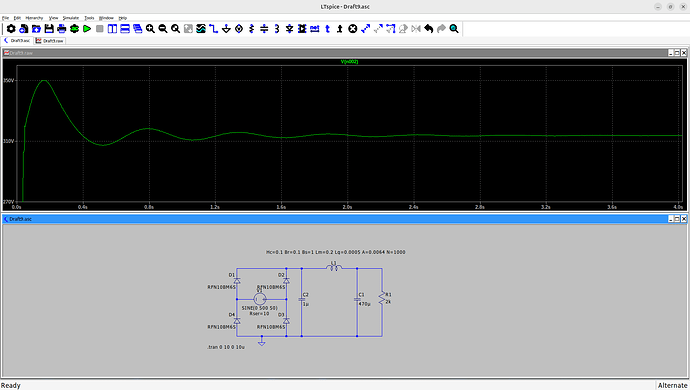
Task: Open the Simulate menu
Action: click(71, 18)
